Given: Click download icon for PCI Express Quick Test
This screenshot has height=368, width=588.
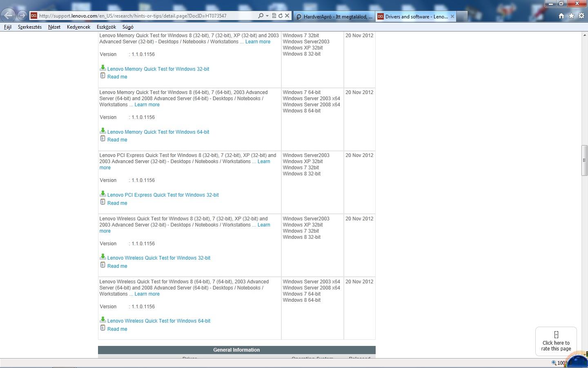Looking at the screenshot, I should (102, 194).
